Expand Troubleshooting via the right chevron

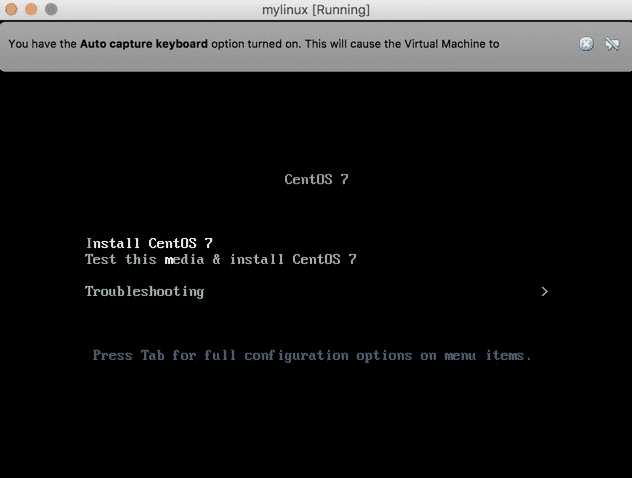pyautogui.click(x=544, y=291)
